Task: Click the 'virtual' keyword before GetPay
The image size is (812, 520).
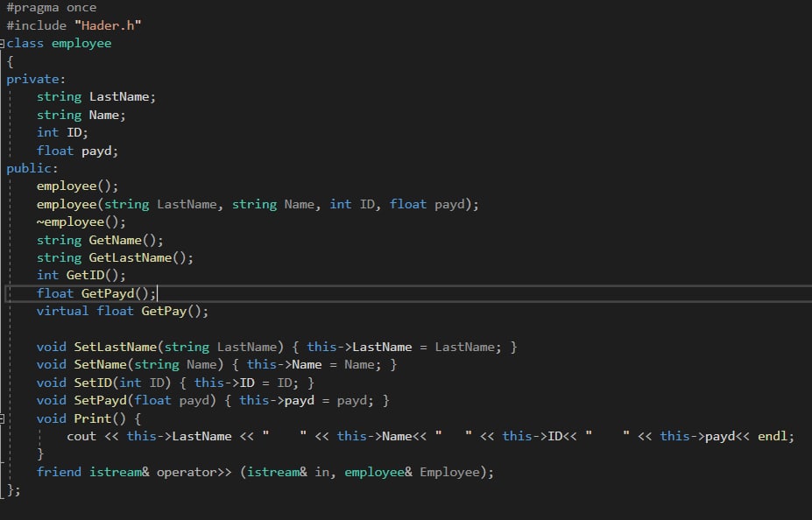Action: [62, 311]
